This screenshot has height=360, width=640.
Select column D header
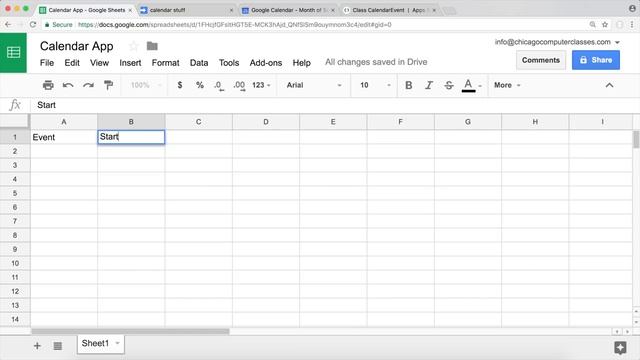[266, 122]
